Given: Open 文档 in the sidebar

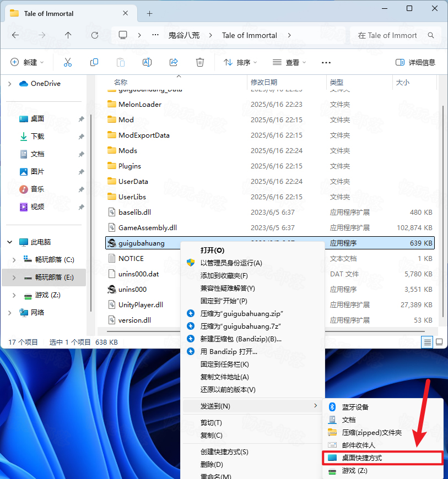Looking at the screenshot, I should point(37,154).
